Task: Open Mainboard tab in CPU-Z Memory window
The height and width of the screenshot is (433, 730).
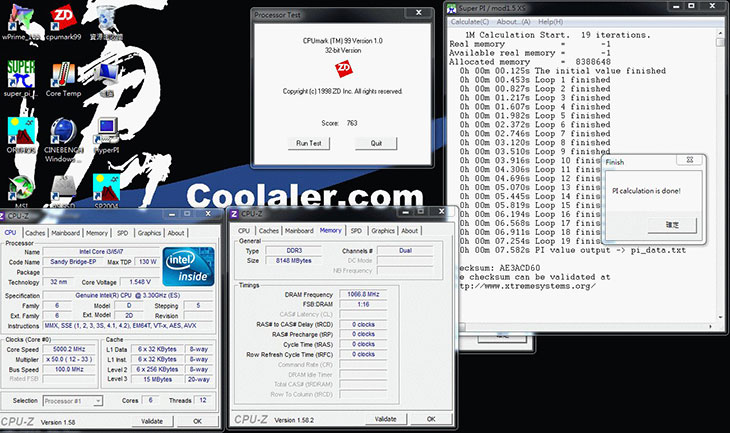Action: pyautogui.click(x=299, y=231)
